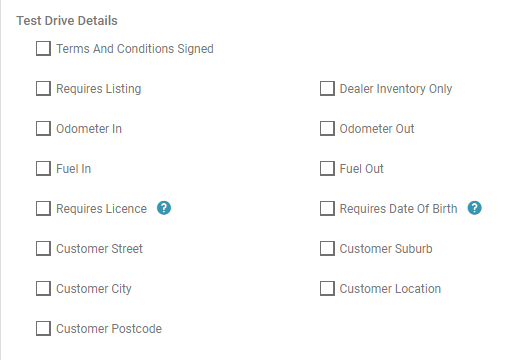This screenshot has width=510, height=360.
Task: Click the Customer Postcode label text
Action: [x=109, y=329]
